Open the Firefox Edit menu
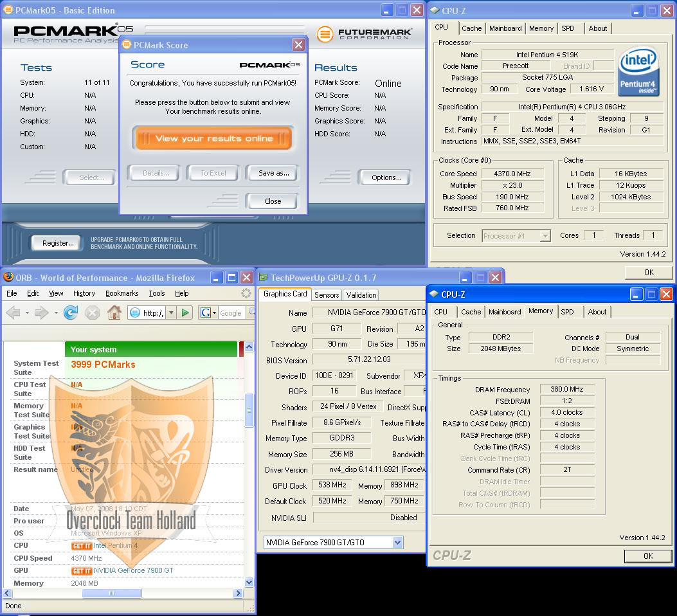677x616 pixels. (x=33, y=294)
